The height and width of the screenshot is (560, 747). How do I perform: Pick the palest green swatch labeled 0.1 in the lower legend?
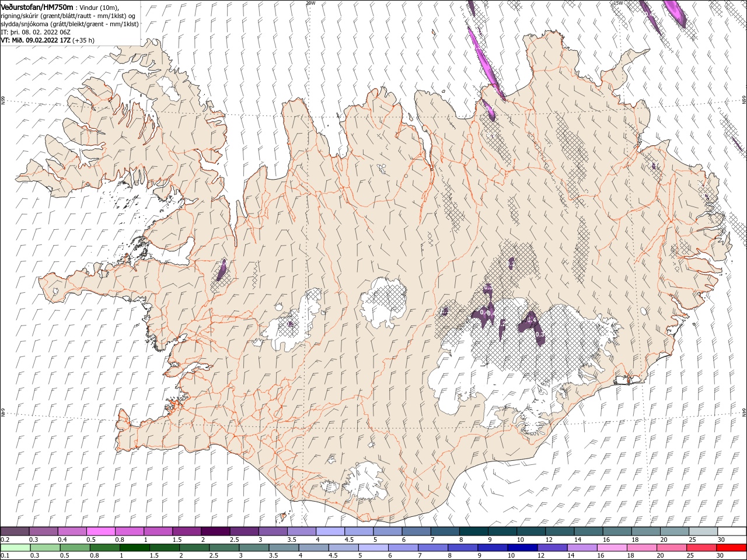tap(16, 548)
